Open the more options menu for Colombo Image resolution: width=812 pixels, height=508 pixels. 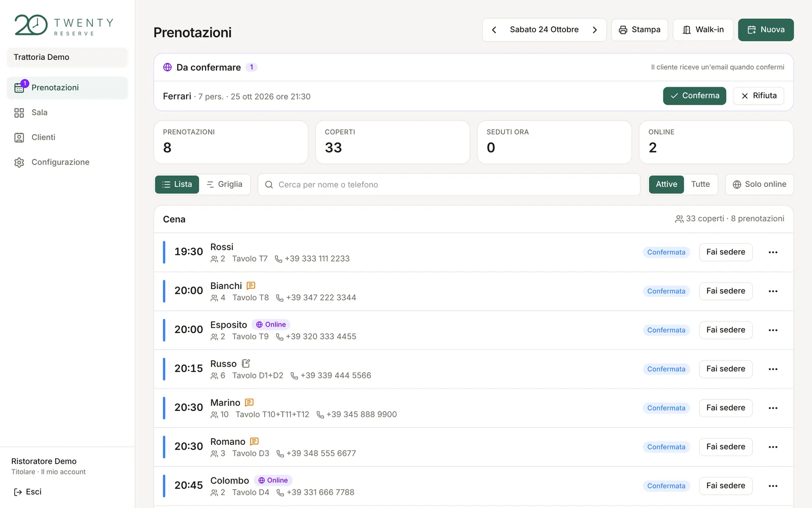click(773, 486)
